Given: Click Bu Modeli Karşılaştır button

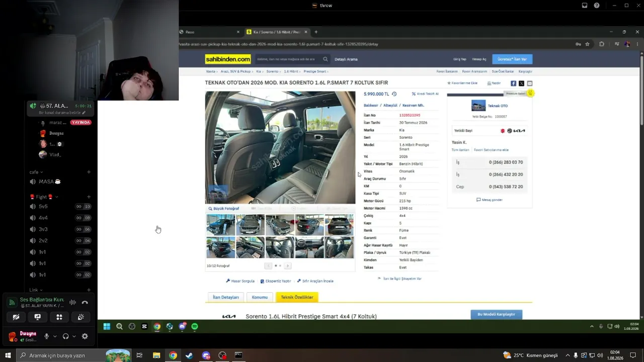Looking at the screenshot, I should coord(496,314).
